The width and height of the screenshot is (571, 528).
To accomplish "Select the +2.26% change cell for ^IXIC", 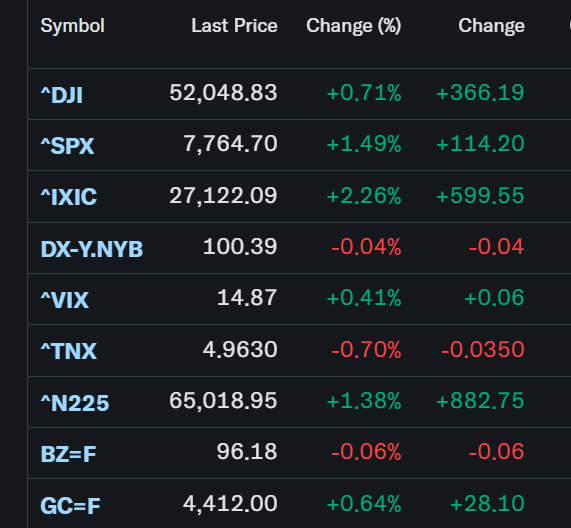I will pyautogui.click(x=364, y=196).
